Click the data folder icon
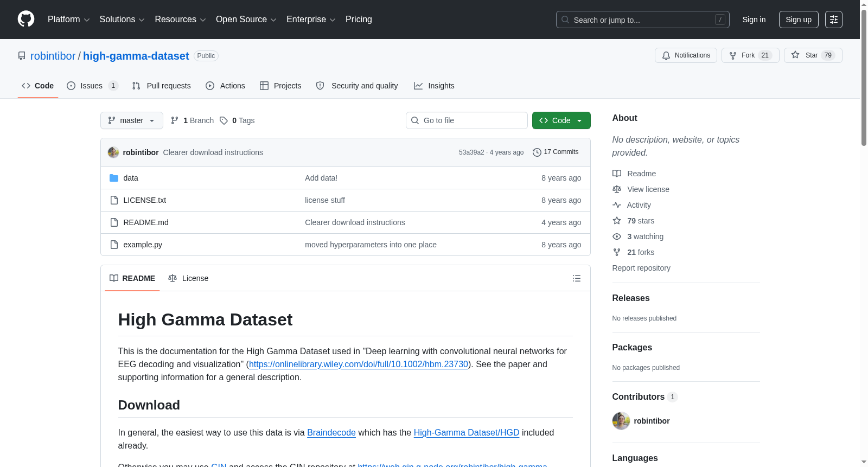Viewport: 868px width, 467px height. pos(114,178)
